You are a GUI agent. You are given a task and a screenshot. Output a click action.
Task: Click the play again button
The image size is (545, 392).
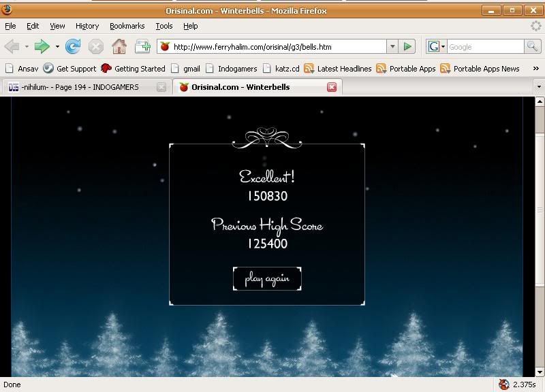click(267, 278)
